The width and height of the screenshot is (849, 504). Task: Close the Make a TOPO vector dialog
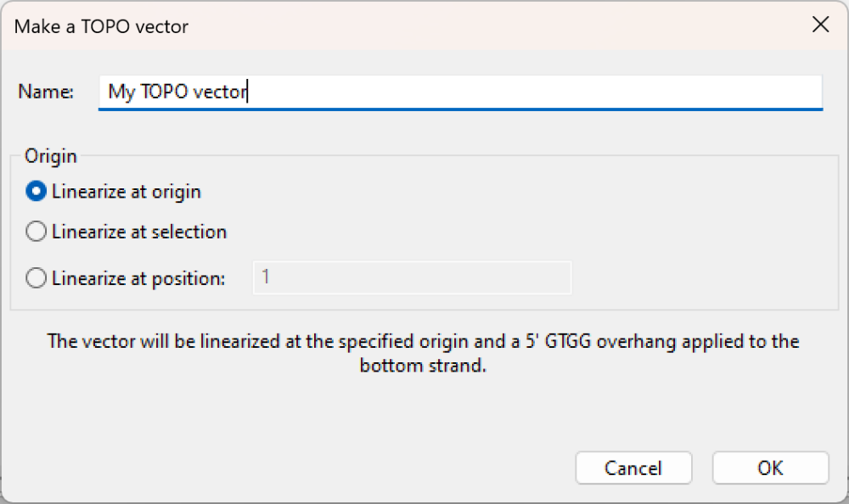coord(820,25)
